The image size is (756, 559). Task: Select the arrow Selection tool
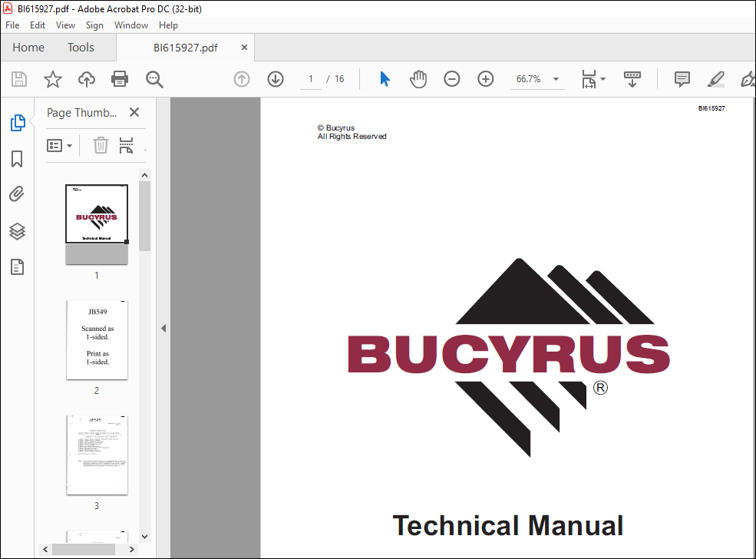385,79
